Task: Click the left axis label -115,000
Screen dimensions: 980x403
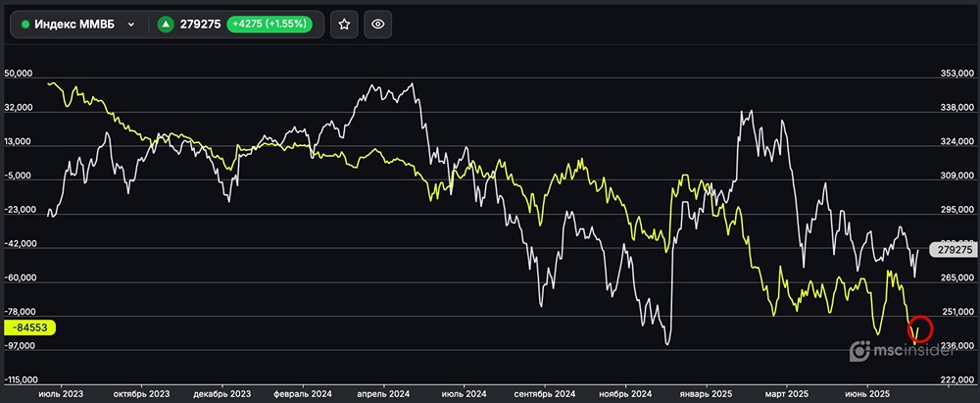Action: pos(20,379)
